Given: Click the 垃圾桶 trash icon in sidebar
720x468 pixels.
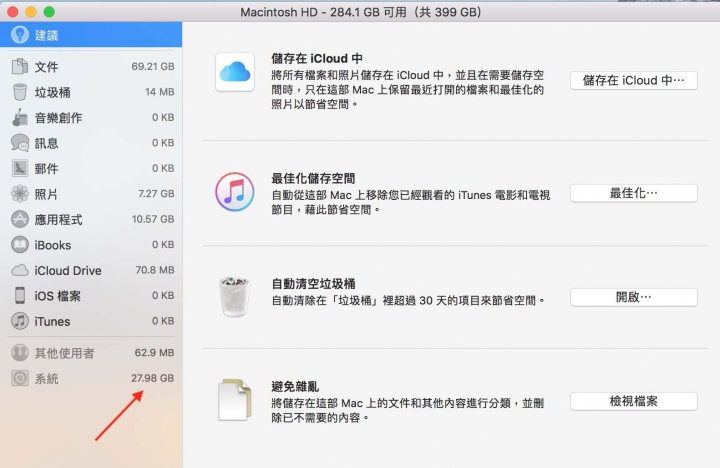Looking at the screenshot, I should point(20,92).
